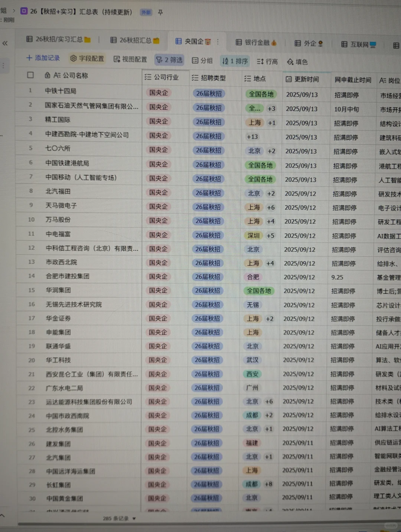Collapse the sidebar with double-chevron icon

(5, 43)
